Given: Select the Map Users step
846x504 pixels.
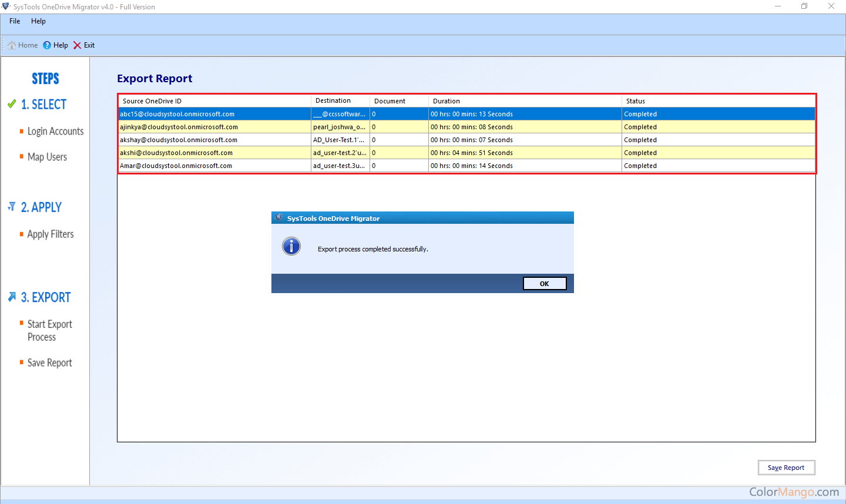Looking at the screenshot, I should tap(47, 157).
